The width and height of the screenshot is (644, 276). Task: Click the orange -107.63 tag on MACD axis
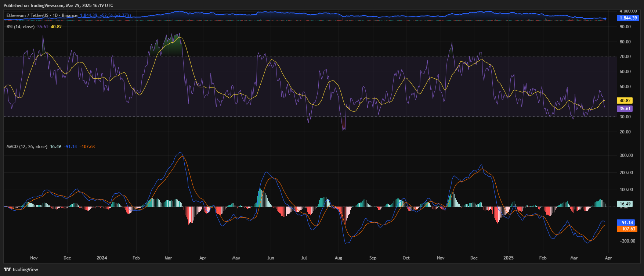point(627,229)
